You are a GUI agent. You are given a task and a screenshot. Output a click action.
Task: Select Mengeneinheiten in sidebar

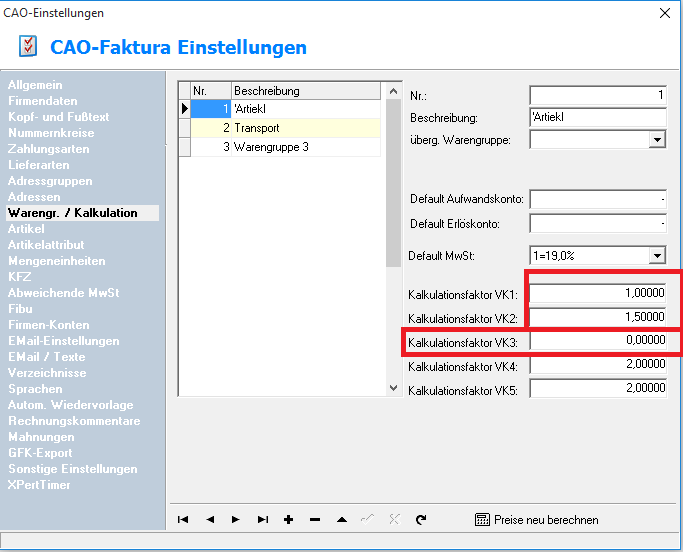pos(57,261)
